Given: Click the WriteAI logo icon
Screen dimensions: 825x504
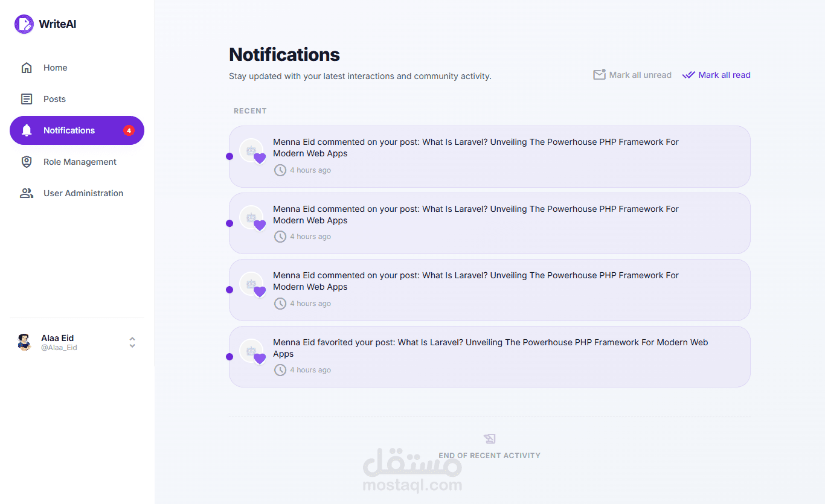Looking at the screenshot, I should tap(24, 24).
